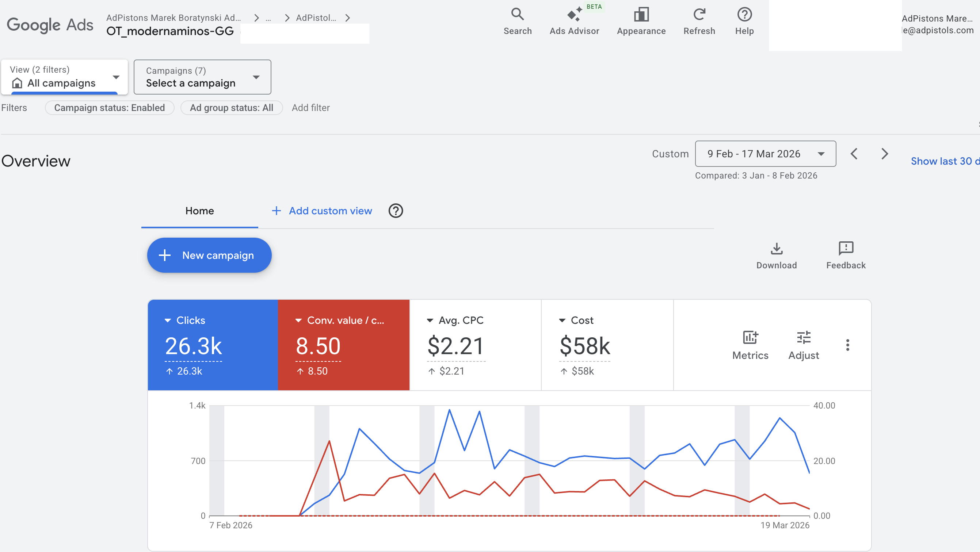Click Add custom view

click(322, 211)
